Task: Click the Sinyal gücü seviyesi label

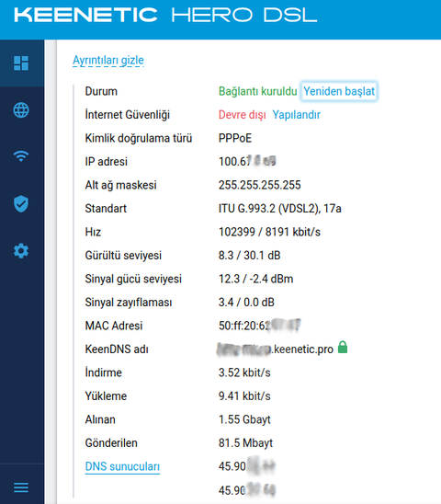Action: pyautogui.click(x=133, y=279)
